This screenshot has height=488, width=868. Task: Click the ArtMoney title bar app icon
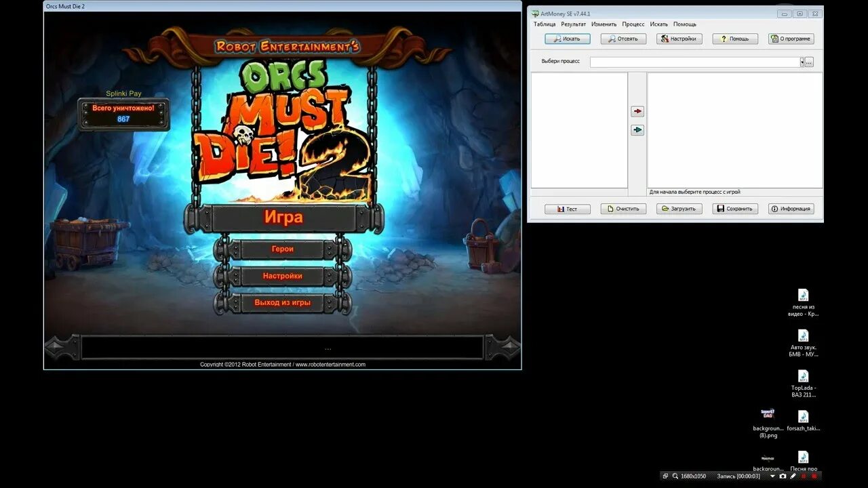point(534,14)
